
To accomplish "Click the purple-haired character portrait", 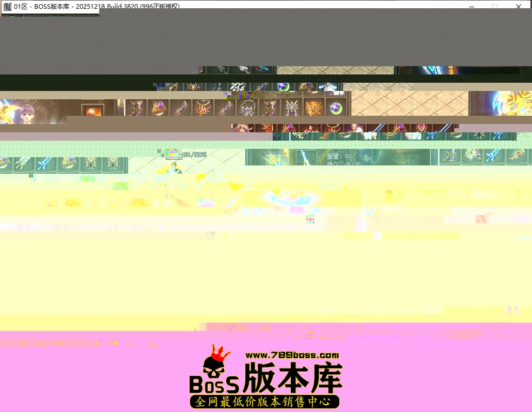I will coord(27,114).
